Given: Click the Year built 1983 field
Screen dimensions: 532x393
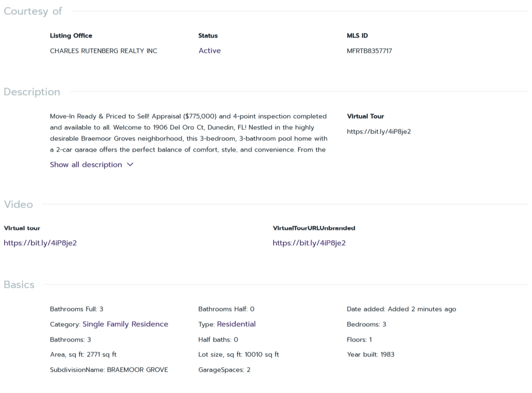Looking at the screenshot, I should tap(370, 355).
